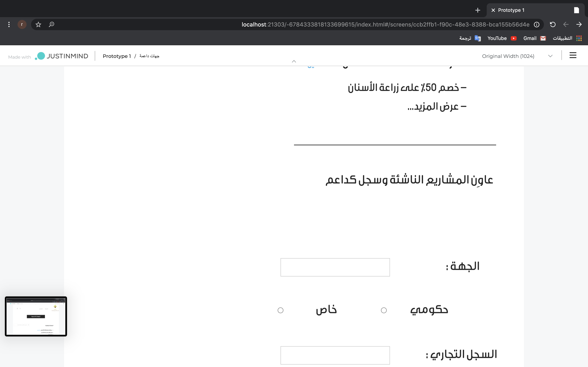Open a new browser tab
This screenshot has width=588, height=367.
click(478, 10)
